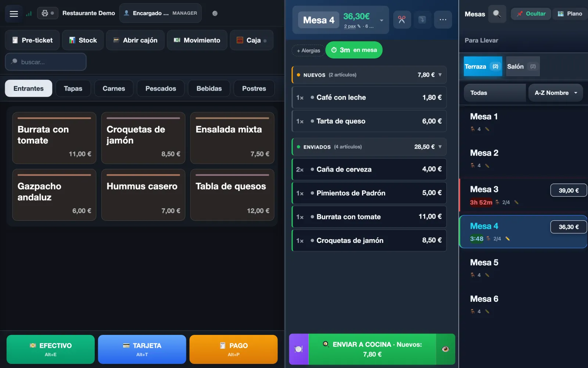Click the move-table arrow icon
Image resolution: width=588 pixels, height=368 pixels.
pos(422,20)
